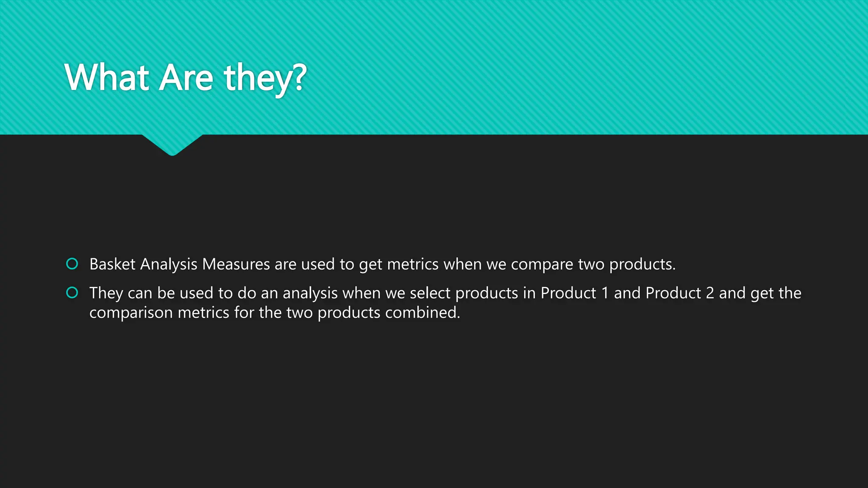Click the word "analysis" in second bullet
This screenshot has height=488, width=868.
click(x=310, y=293)
